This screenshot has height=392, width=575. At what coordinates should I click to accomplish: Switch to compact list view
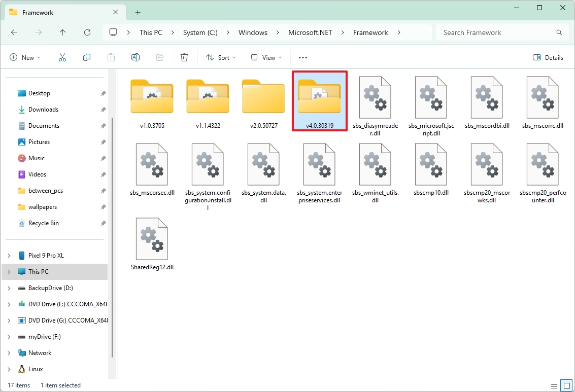[x=554, y=385]
